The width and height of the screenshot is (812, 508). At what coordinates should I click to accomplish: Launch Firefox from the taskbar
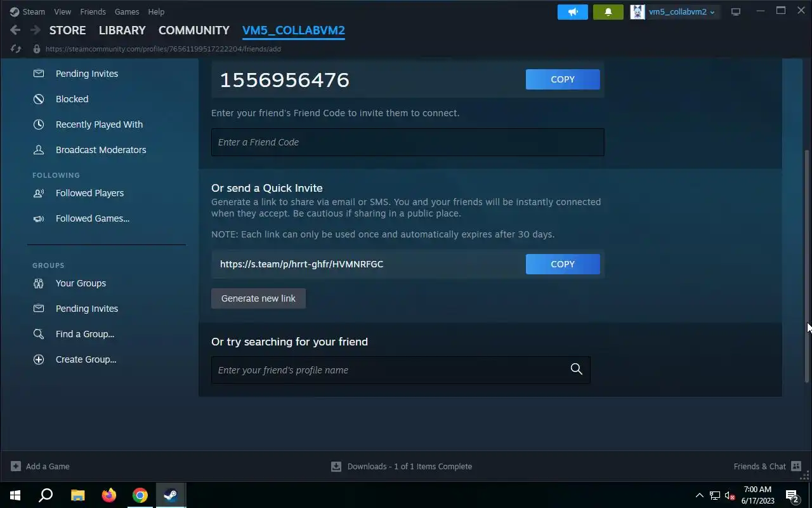109,495
